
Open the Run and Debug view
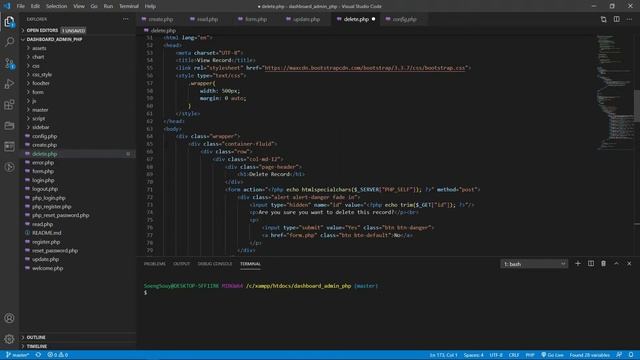[9, 84]
